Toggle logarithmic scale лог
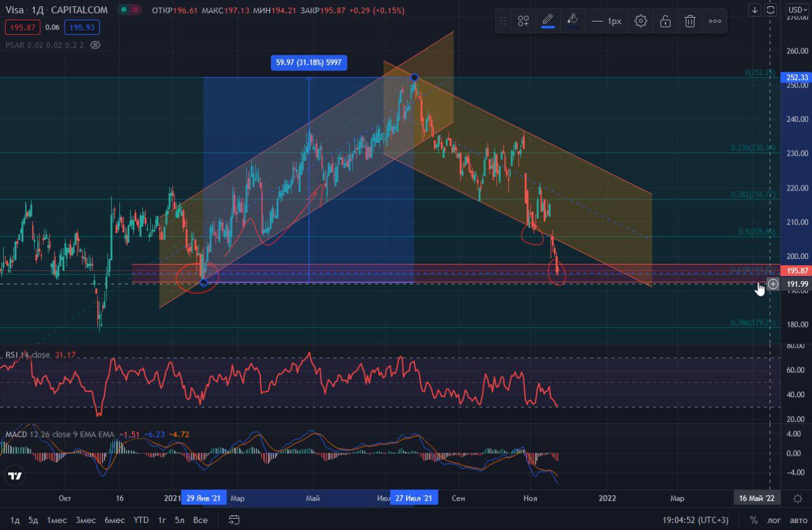This screenshot has width=812, height=530. (x=774, y=520)
